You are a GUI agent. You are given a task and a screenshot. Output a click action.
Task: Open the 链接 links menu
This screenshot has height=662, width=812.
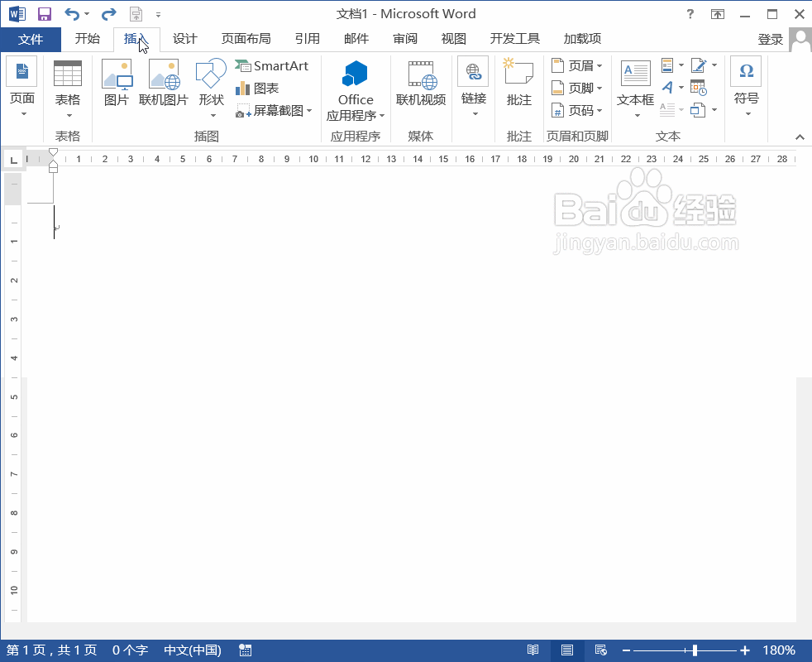[473, 87]
